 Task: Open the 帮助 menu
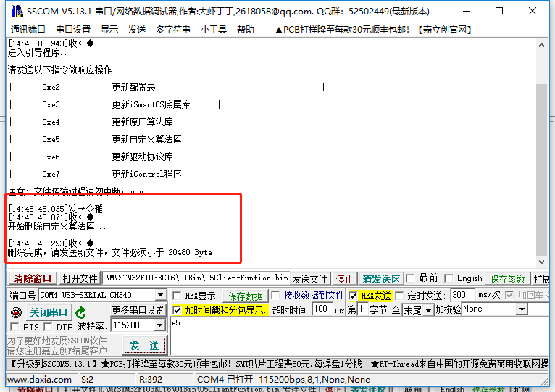coord(246,30)
